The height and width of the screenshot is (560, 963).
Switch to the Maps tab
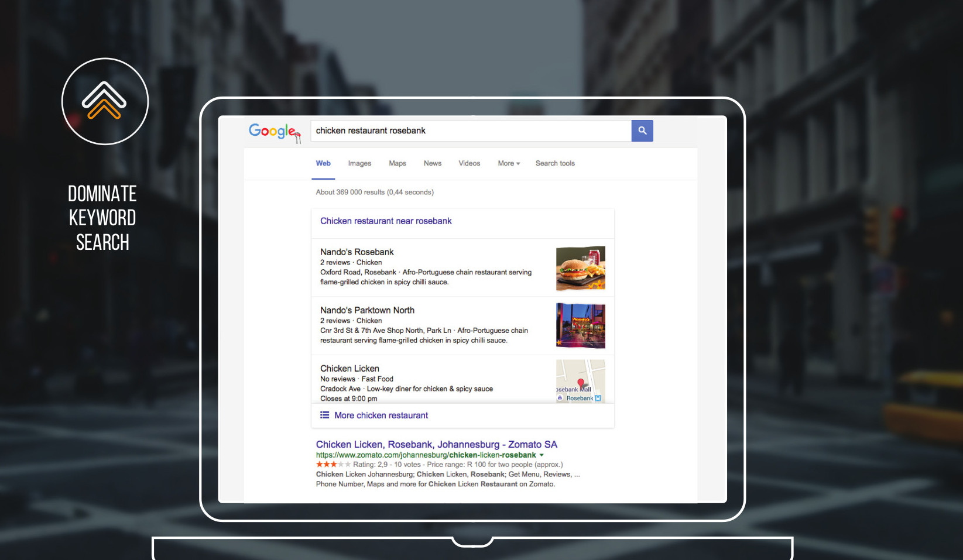click(397, 163)
